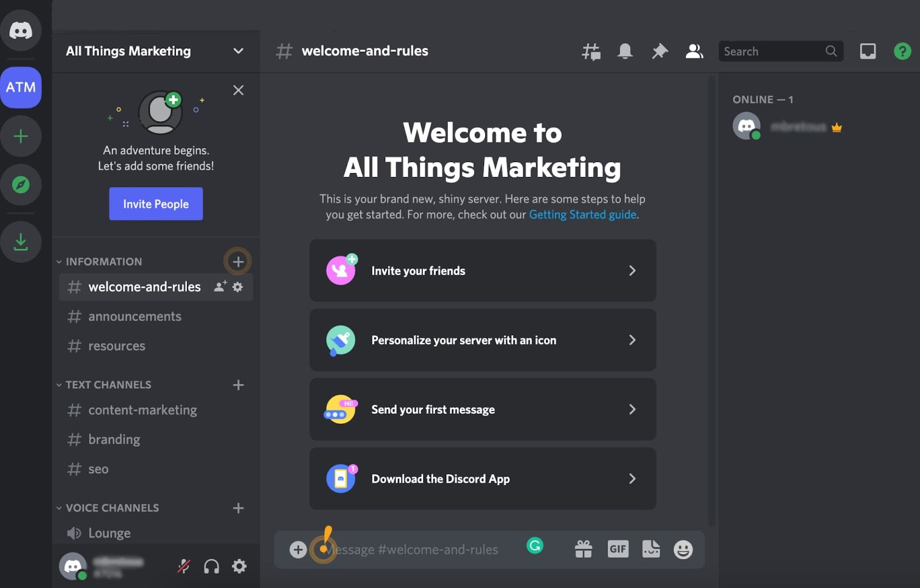
Task: Open the emoji picker smiley
Action: pyautogui.click(x=683, y=549)
